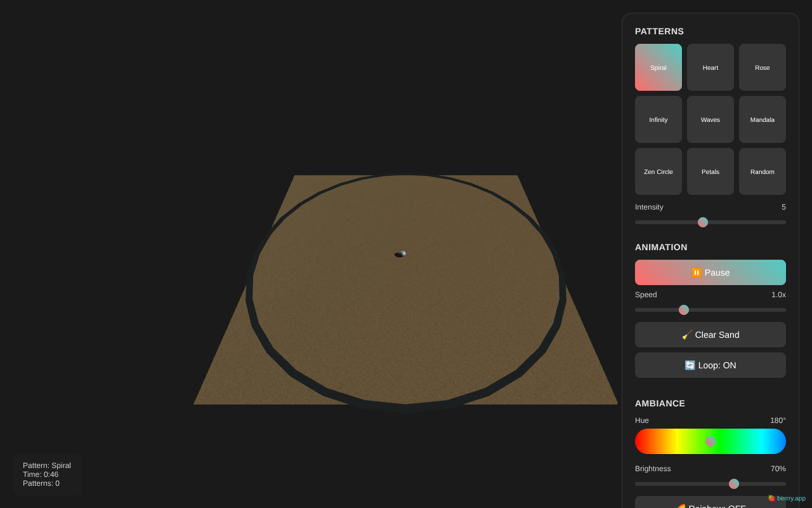
Task: Switch to the Waves pattern
Action: pyautogui.click(x=710, y=119)
